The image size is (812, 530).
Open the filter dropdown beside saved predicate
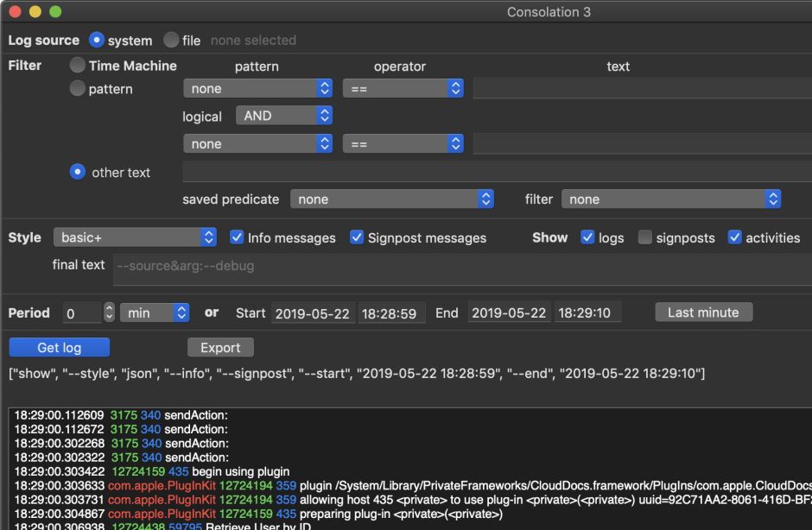pos(671,199)
